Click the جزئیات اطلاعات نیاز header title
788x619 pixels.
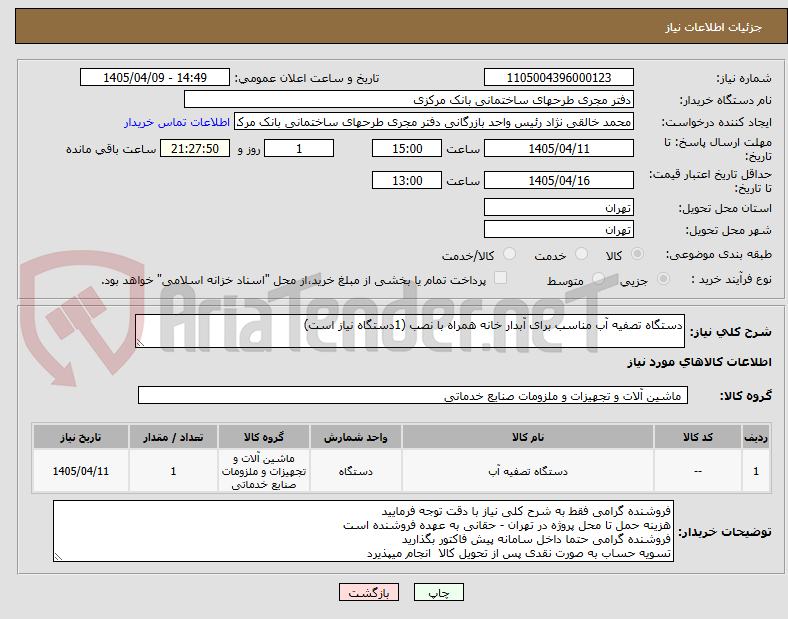pos(714,27)
